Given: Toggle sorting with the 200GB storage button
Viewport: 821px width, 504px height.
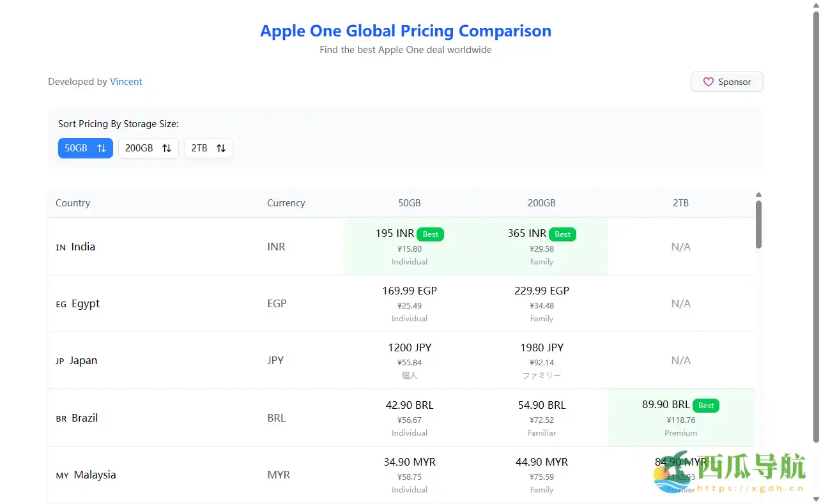Looking at the screenshot, I should [x=148, y=148].
